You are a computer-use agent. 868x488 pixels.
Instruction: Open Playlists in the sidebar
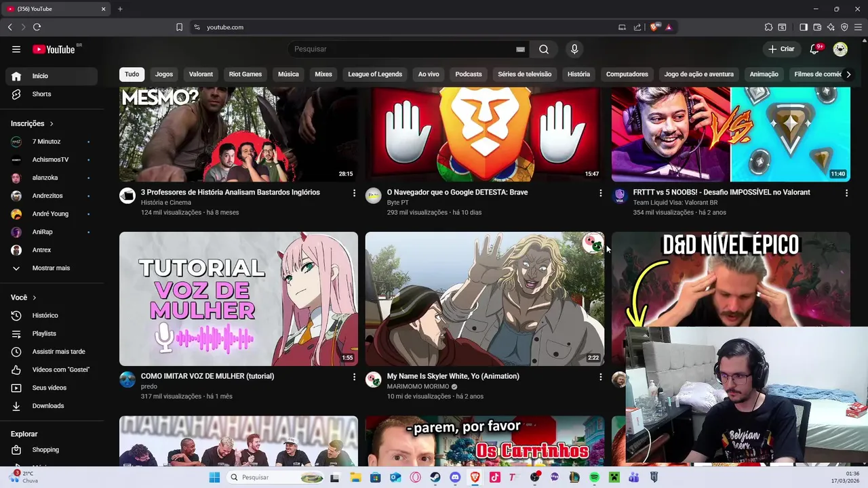point(52,333)
